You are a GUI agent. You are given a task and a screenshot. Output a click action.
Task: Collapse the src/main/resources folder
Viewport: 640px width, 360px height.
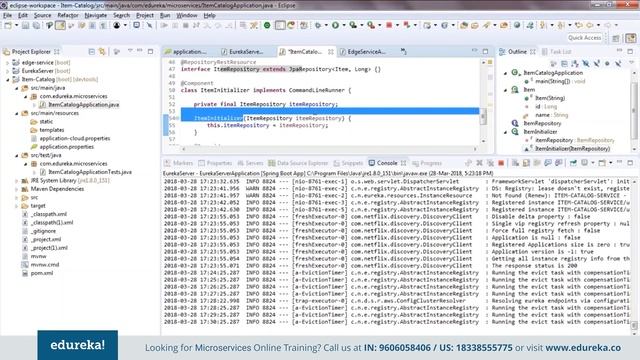pos(17,113)
